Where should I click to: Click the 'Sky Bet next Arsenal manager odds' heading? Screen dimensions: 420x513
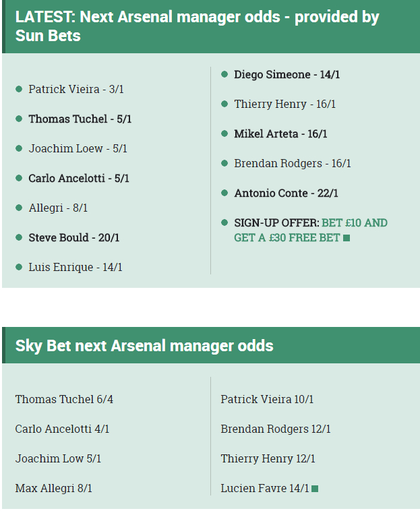[x=144, y=346]
